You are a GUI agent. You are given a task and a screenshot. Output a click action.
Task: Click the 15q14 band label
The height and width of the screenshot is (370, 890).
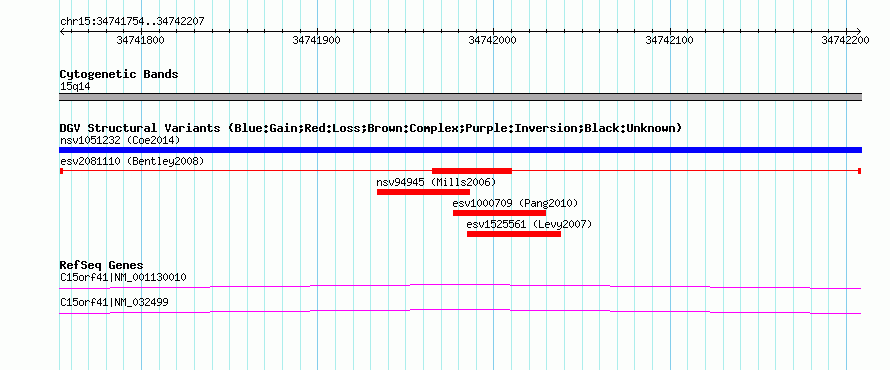click(75, 87)
